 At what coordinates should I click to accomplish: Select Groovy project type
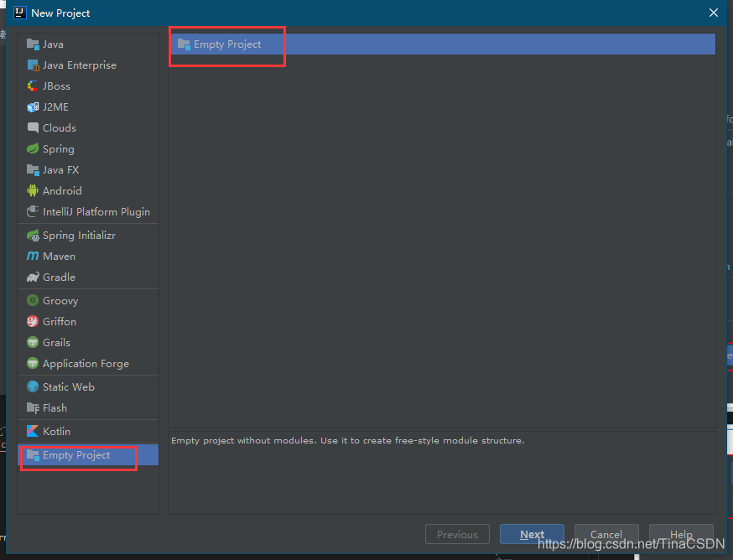pyautogui.click(x=88, y=301)
